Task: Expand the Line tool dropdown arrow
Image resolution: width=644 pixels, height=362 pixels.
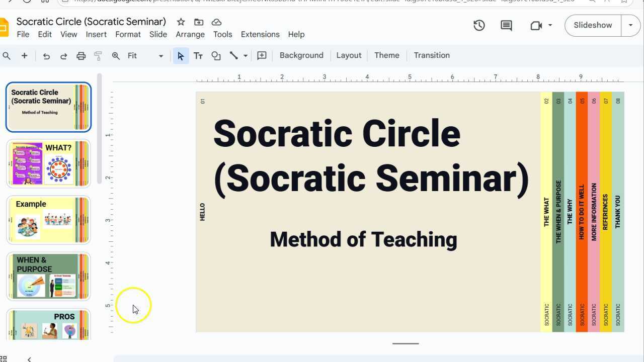Action: (245, 56)
